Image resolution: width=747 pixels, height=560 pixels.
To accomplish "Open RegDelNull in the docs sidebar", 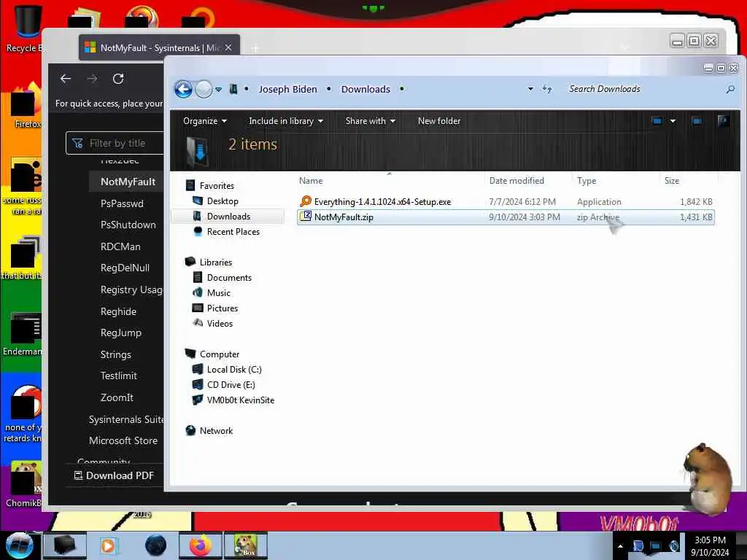I will [x=125, y=268].
